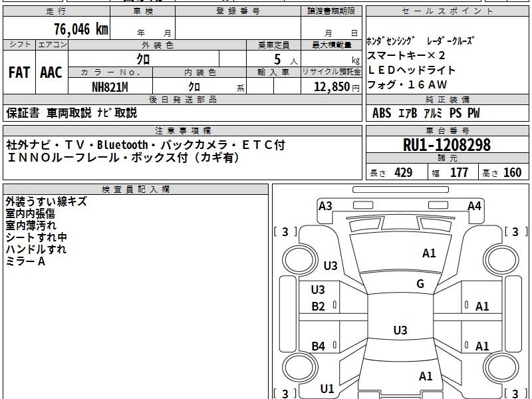The width and height of the screenshot is (532, 399).
Task: Select the NH821M color code
Action: 110,87
